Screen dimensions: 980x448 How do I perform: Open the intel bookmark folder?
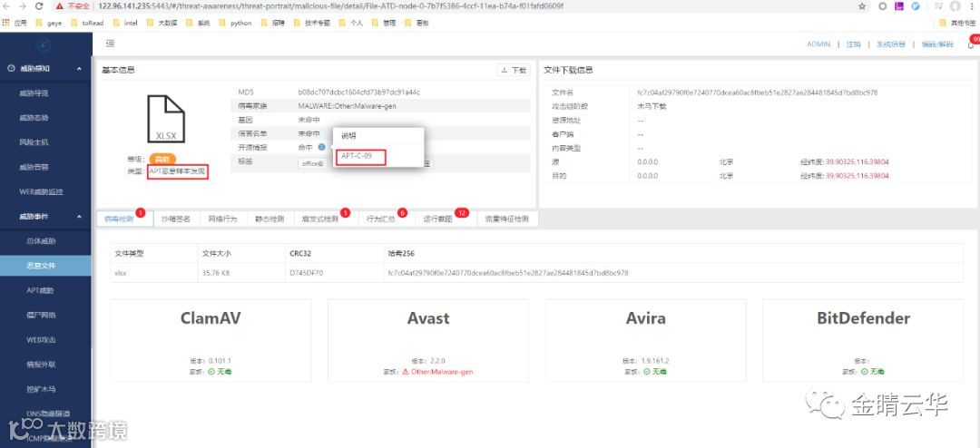[x=125, y=23]
